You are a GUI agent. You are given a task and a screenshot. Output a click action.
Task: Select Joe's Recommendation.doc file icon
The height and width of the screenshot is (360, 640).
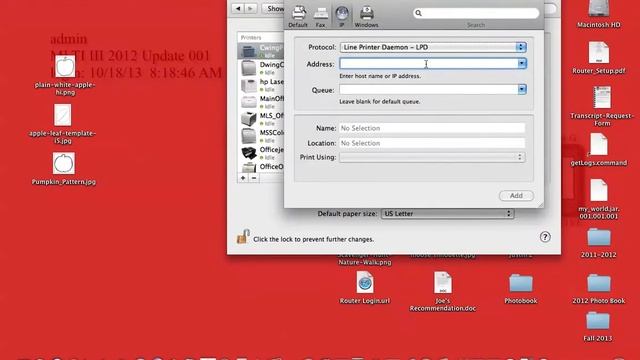click(x=443, y=282)
